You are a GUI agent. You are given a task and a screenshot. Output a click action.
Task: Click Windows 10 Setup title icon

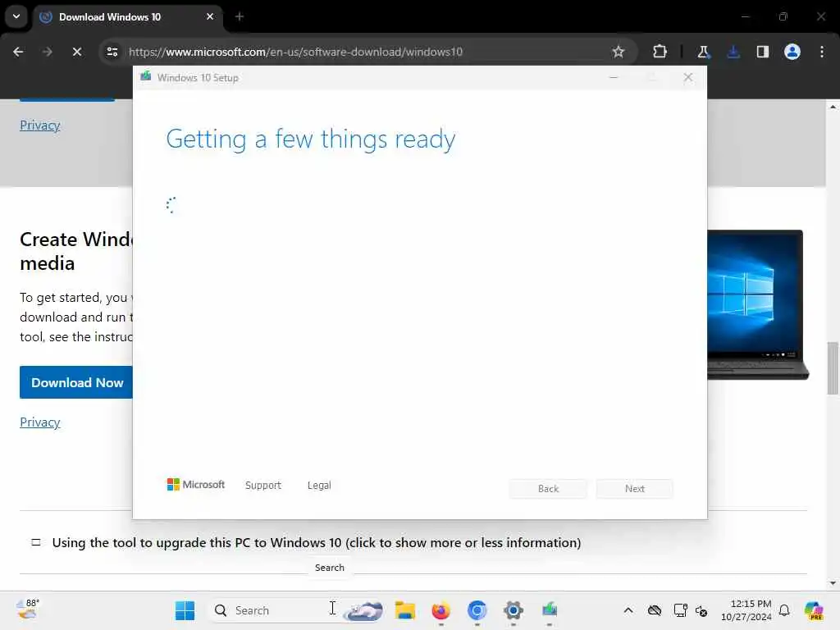click(146, 76)
